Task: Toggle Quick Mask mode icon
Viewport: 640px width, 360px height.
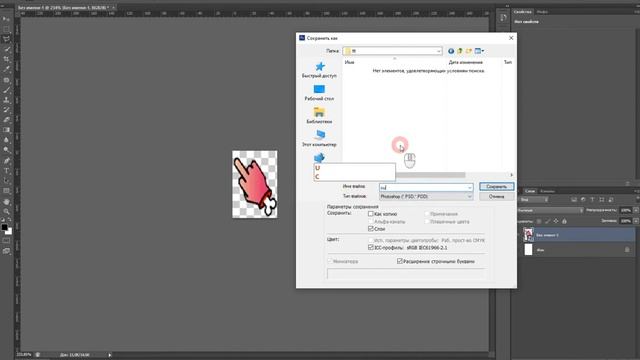Action: pyautogui.click(x=6, y=241)
